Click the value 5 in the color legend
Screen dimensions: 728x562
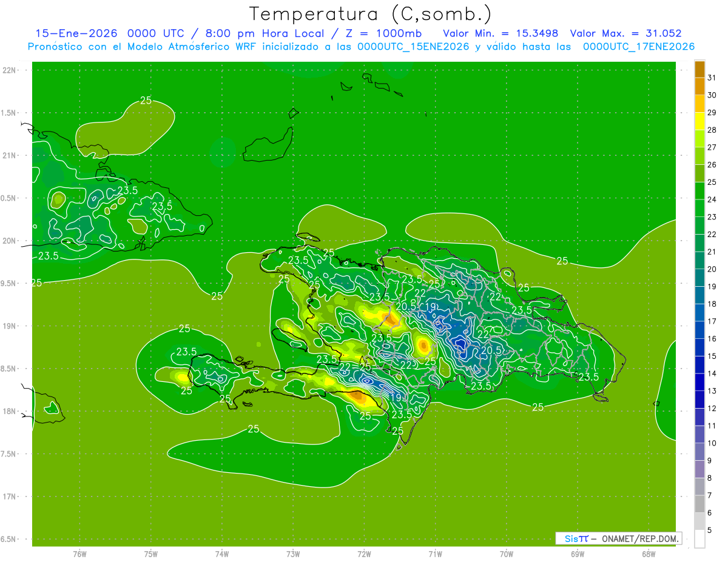pos(710,531)
